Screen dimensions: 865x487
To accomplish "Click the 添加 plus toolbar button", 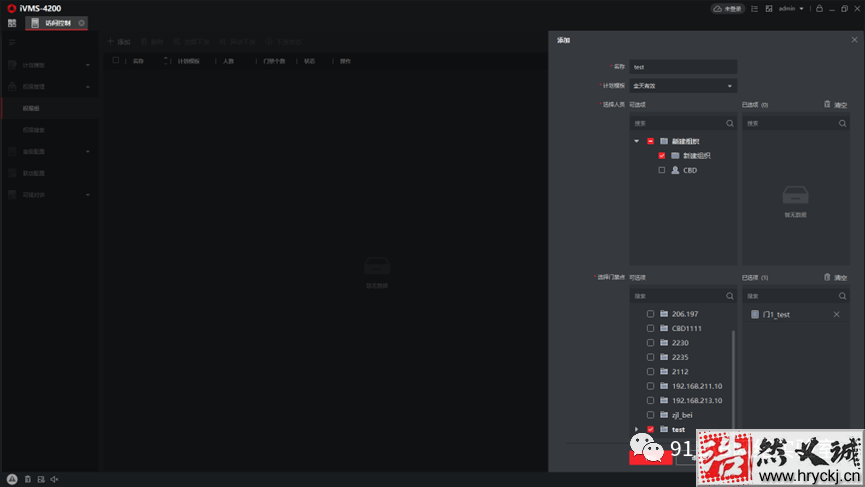I will click(119, 42).
